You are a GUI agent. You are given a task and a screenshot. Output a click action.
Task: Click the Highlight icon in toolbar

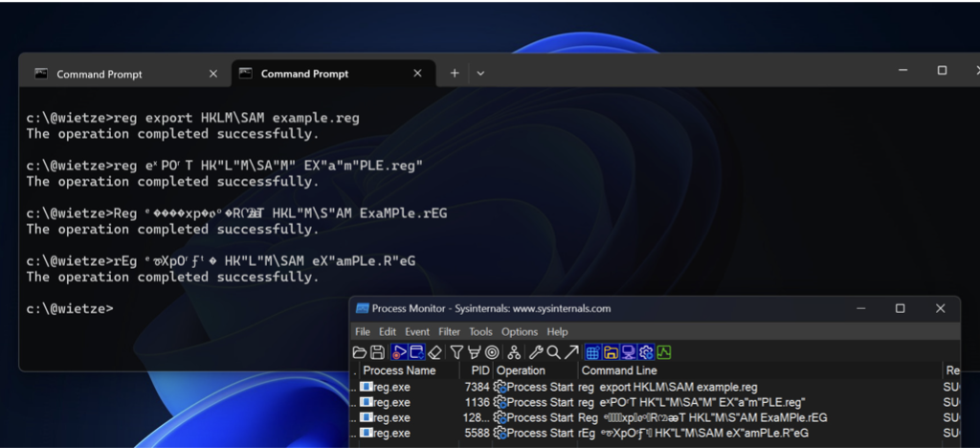coord(474,352)
